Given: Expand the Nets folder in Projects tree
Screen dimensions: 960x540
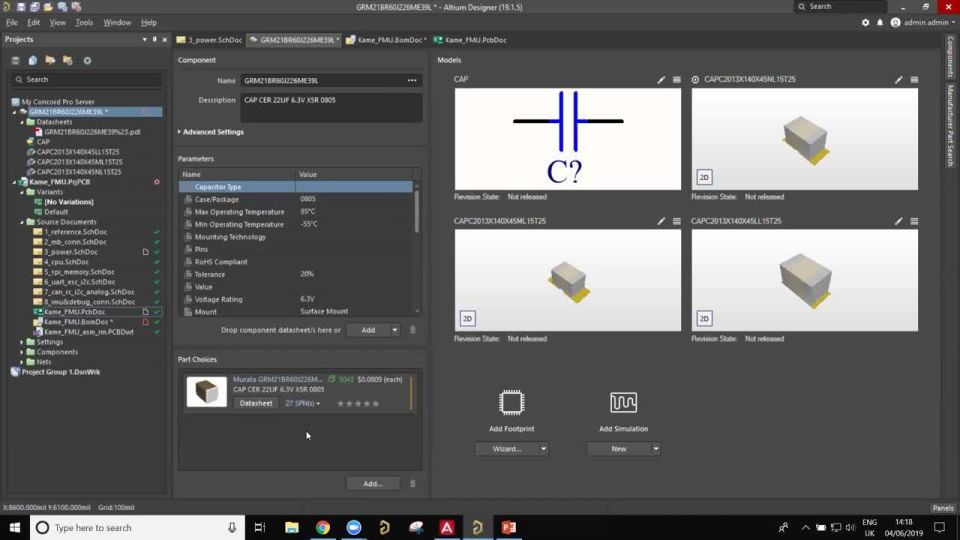Looking at the screenshot, I should point(22,362).
